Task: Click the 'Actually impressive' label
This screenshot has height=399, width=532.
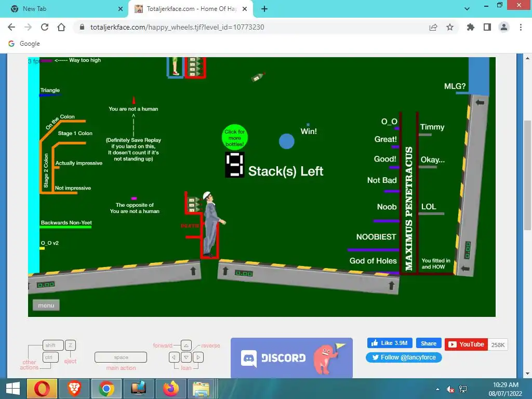Action: [x=79, y=163]
